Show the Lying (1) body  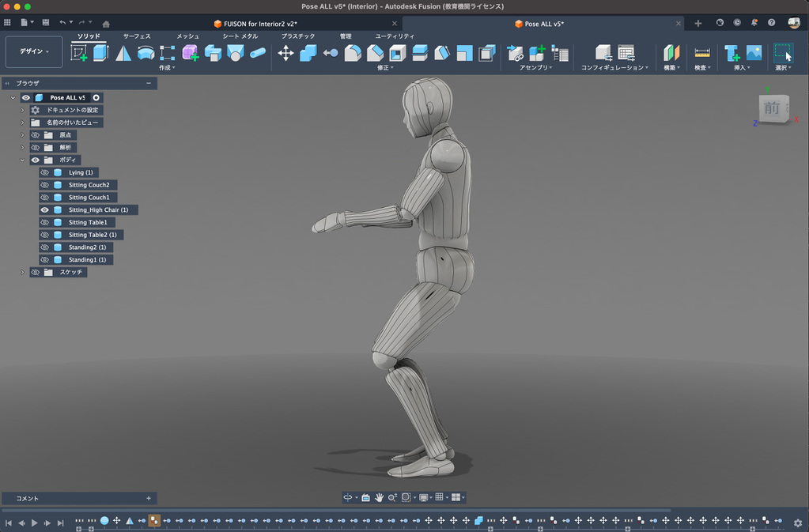tap(45, 172)
